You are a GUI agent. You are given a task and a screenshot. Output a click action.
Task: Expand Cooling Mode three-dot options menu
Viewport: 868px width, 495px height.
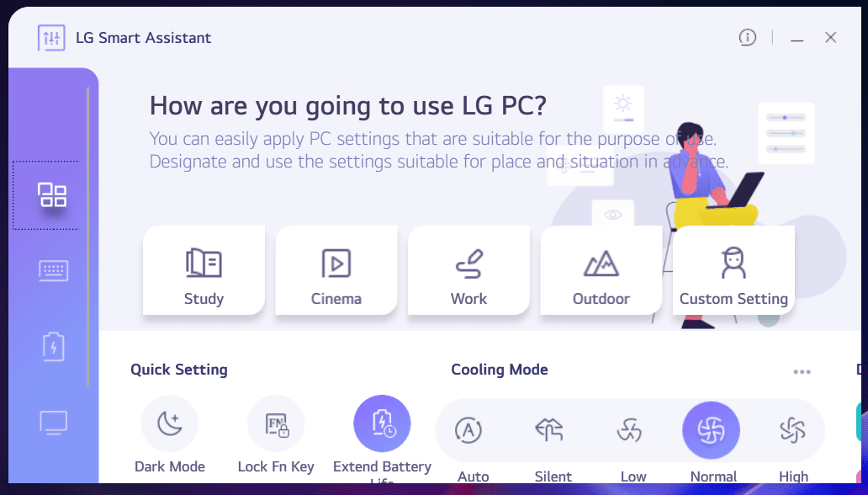click(802, 371)
